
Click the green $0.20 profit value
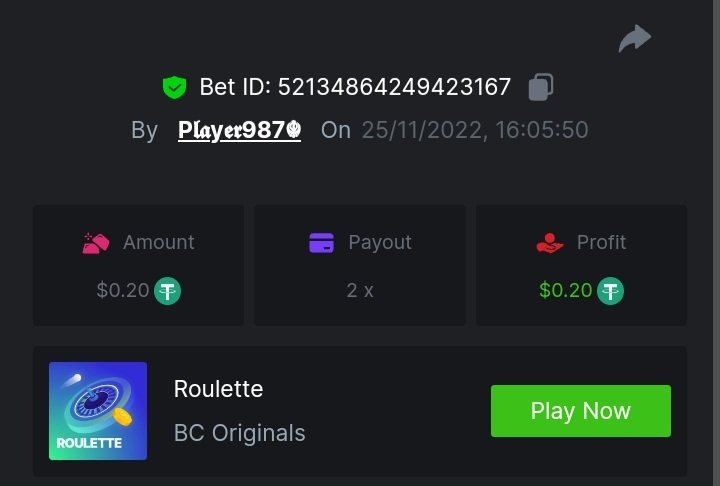click(565, 291)
